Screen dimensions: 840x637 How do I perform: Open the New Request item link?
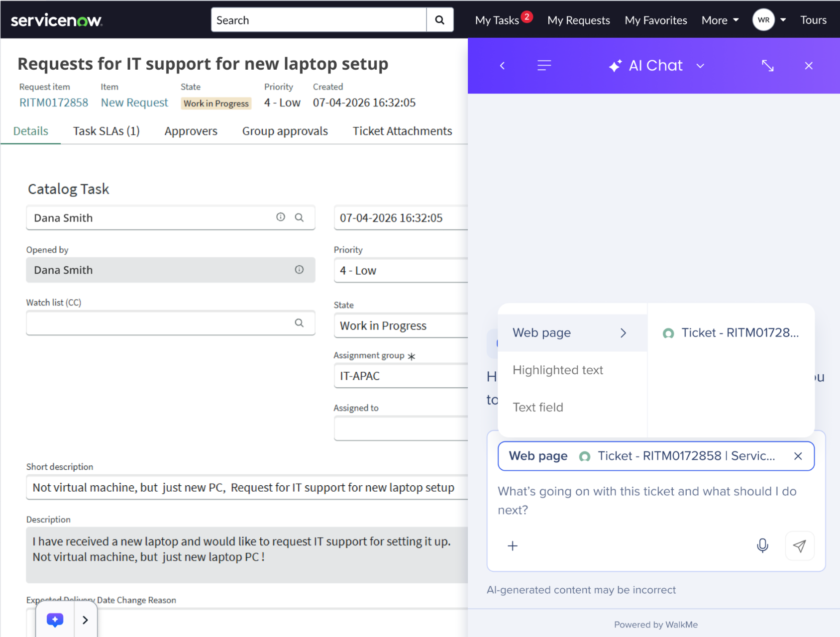tap(134, 103)
